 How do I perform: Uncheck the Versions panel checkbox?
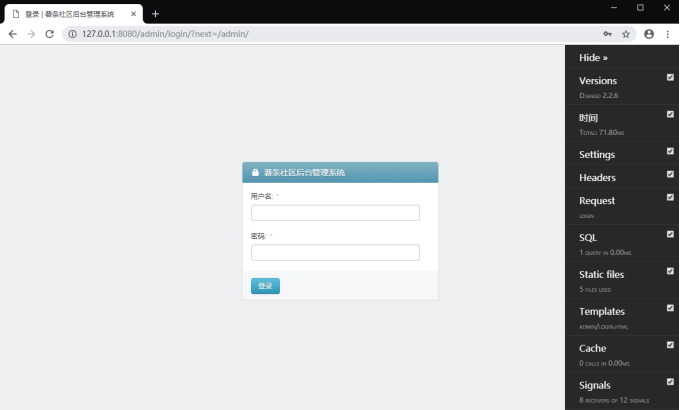(670, 77)
